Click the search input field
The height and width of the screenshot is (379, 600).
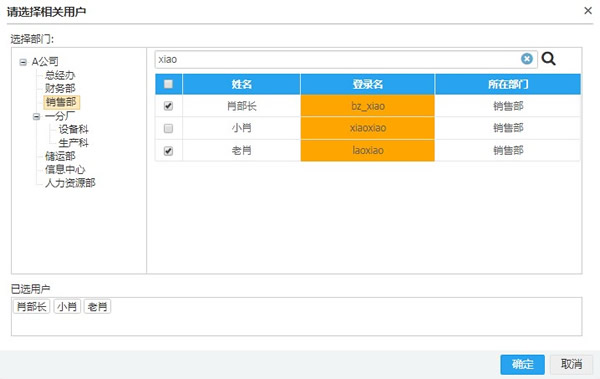(338, 59)
